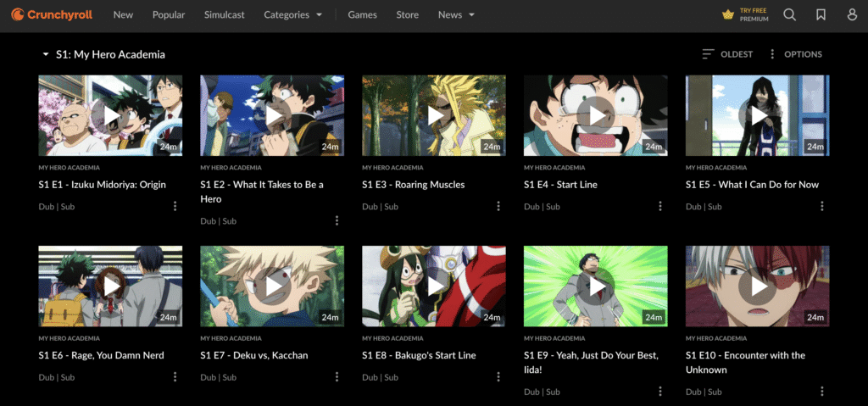Open title S1 E6 - Rage, You Damn Nerd
This screenshot has height=406, width=868.
(x=102, y=355)
